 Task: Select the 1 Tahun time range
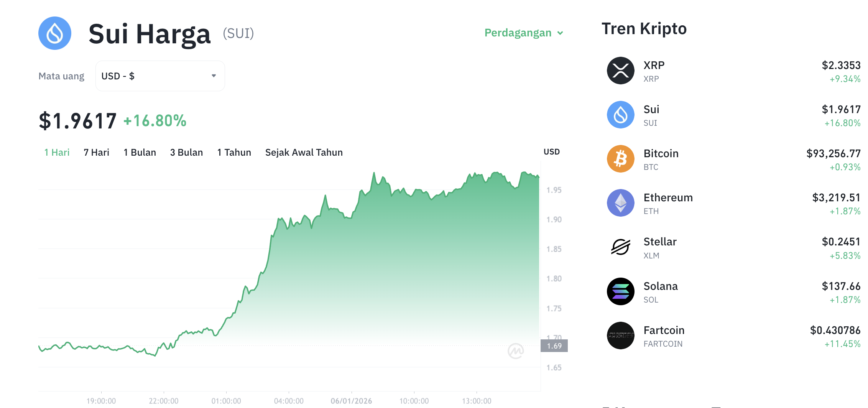click(x=234, y=152)
